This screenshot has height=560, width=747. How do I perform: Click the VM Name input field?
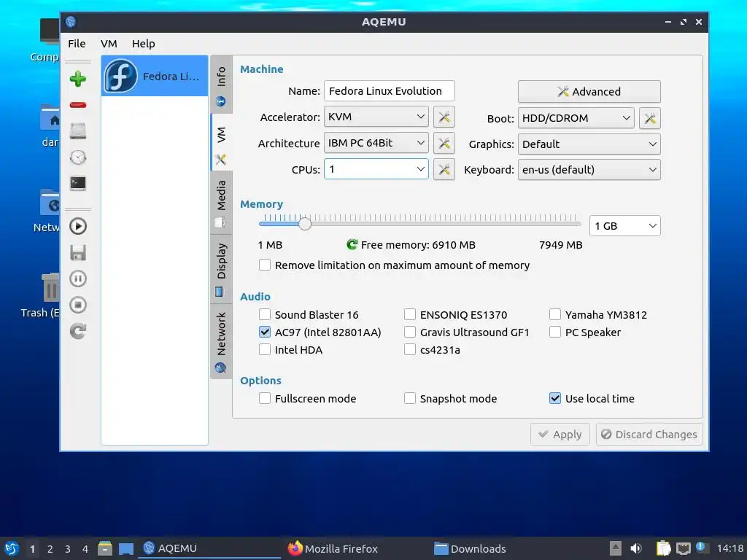click(390, 91)
